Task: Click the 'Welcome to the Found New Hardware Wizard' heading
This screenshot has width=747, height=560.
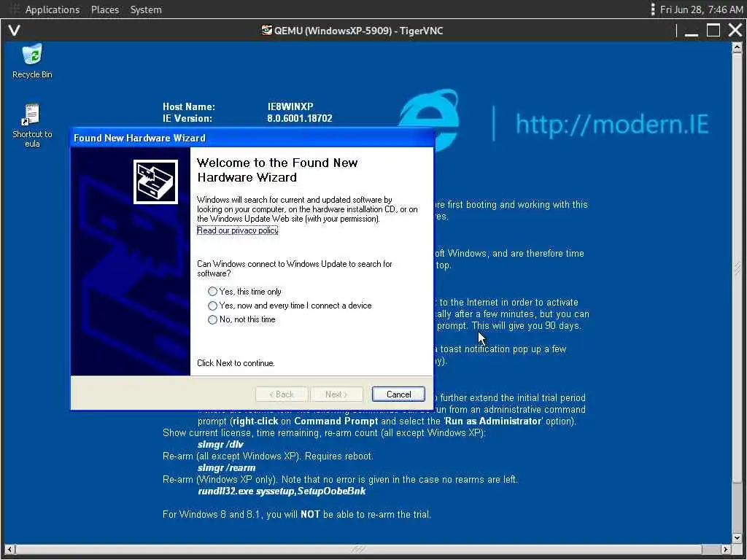Action: (277, 170)
